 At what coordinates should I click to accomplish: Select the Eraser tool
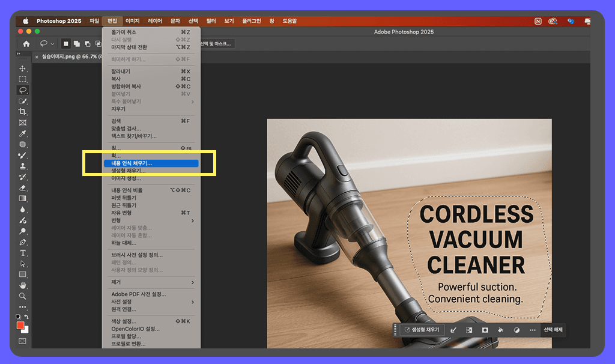(23, 188)
